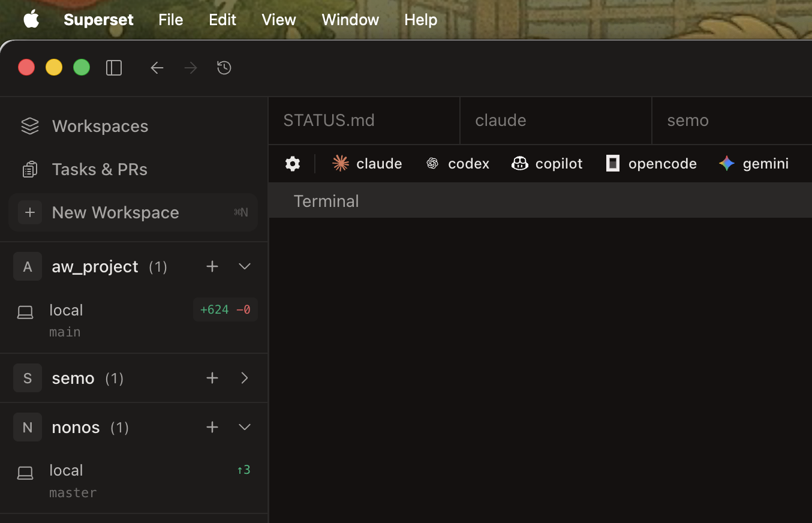Viewport: 812px width, 523px height.
Task: Switch to the claude tab
Action: tap(556, 121)
